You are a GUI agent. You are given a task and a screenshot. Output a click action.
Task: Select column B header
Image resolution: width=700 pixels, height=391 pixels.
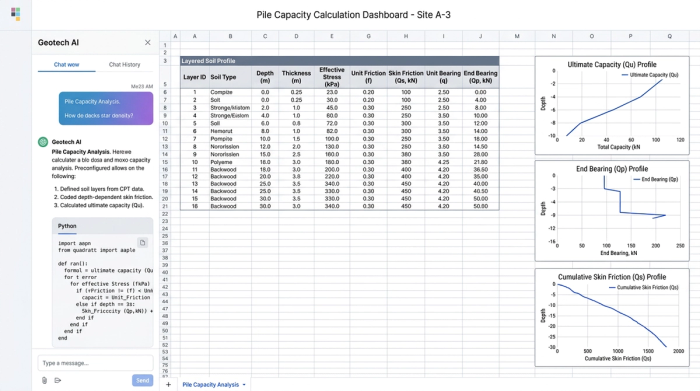point(230,36)
